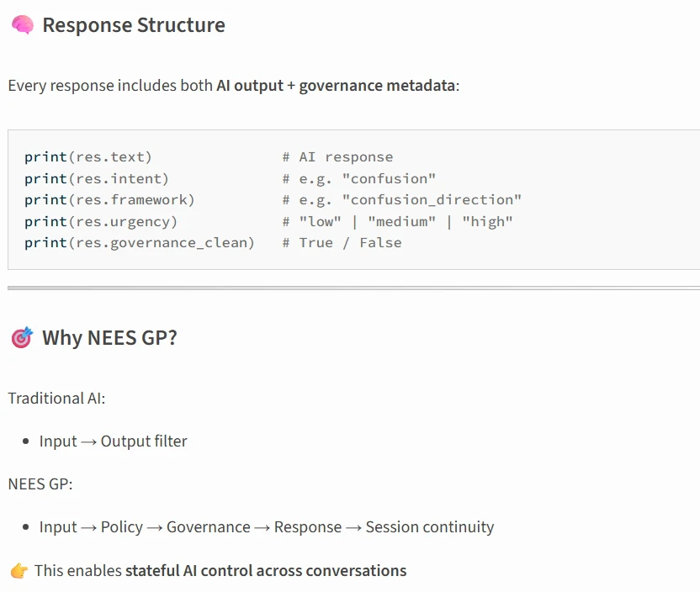Click the print(res.intent) code line
700x592 pixels.
[97, 178]
